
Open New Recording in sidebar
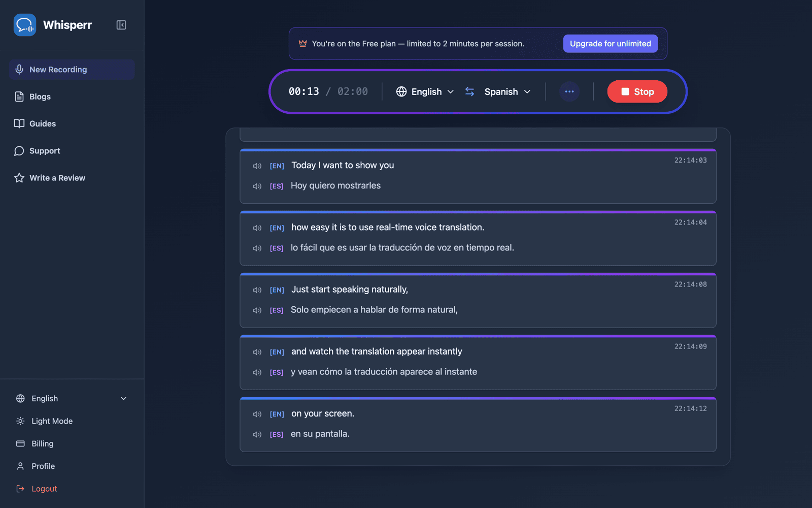pos(72,70)
